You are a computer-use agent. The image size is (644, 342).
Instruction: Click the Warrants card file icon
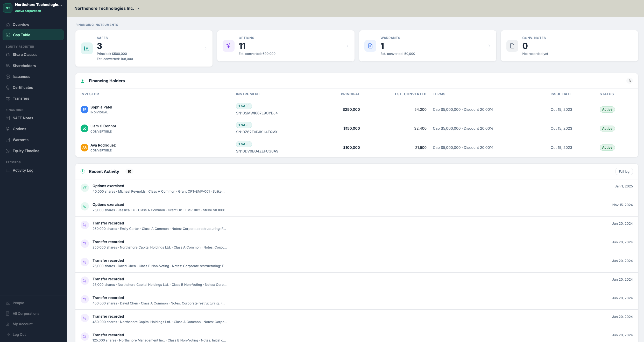pos(370,46)
